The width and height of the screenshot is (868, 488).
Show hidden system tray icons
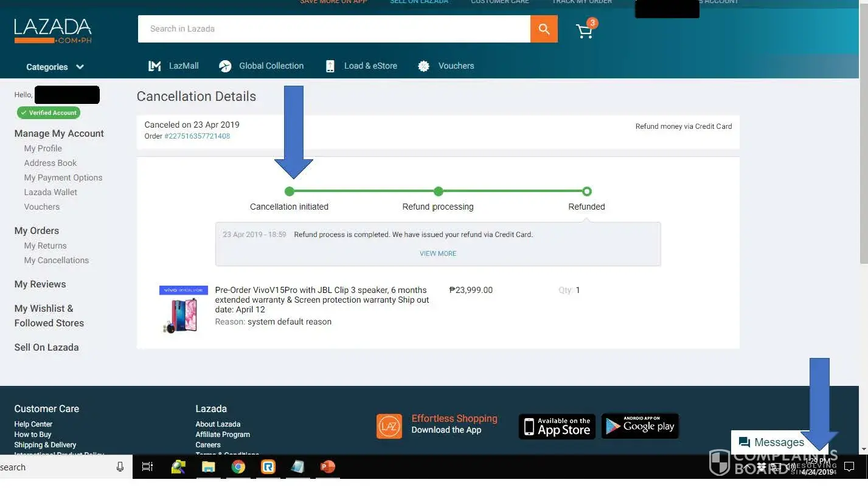coord(748,467)
